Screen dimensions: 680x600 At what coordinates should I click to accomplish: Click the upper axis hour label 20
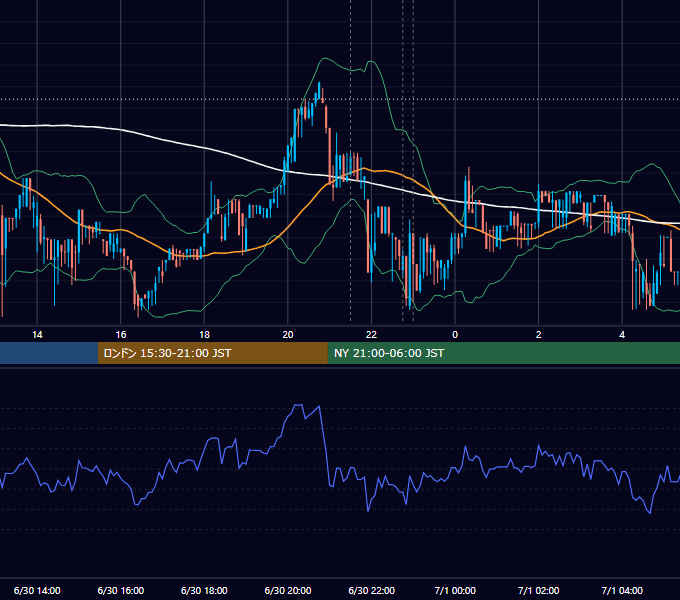(288, 335)
